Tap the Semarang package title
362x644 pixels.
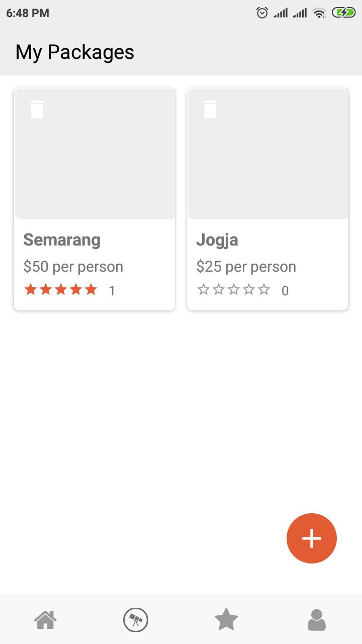tap(62, 240)
